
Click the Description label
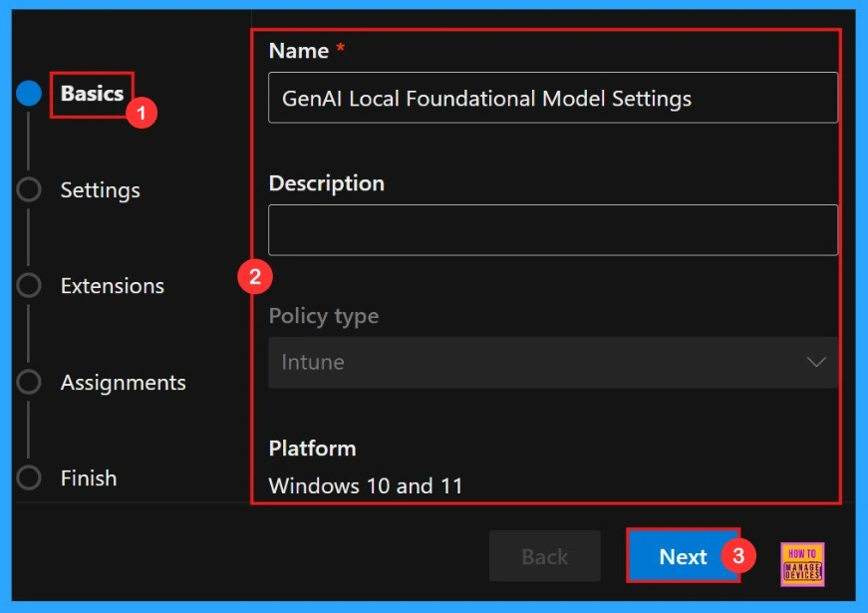click(x=327, y=183)
